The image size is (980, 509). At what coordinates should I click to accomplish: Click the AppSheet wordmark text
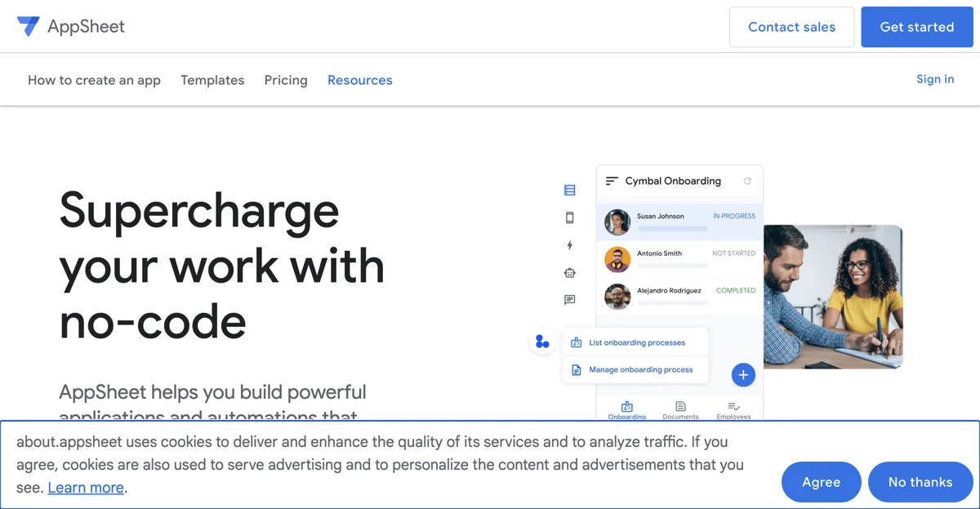87,26
